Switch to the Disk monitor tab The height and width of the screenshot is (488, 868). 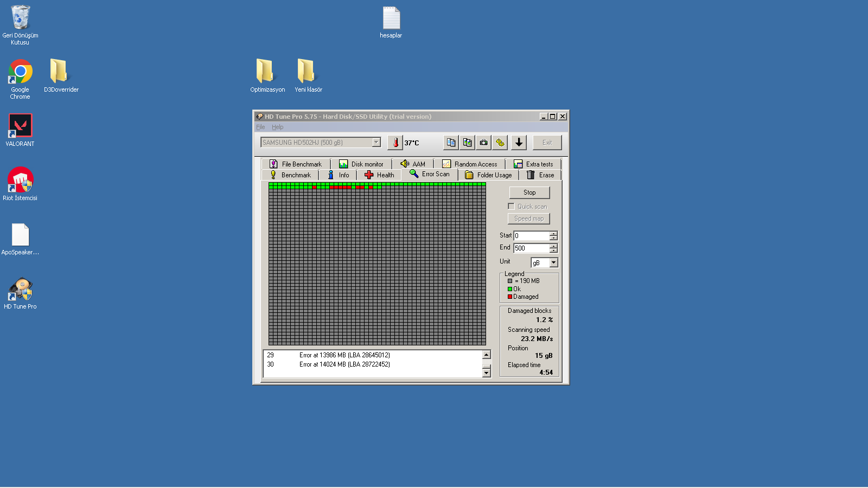pos(361,164)
